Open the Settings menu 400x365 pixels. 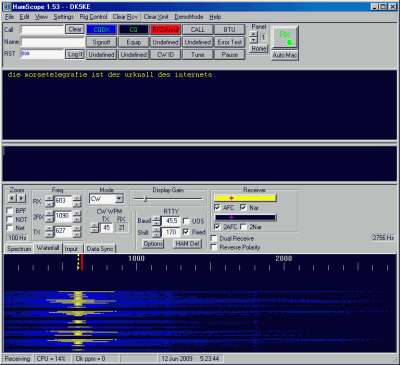pyautogui.click(x=63, y=17)
